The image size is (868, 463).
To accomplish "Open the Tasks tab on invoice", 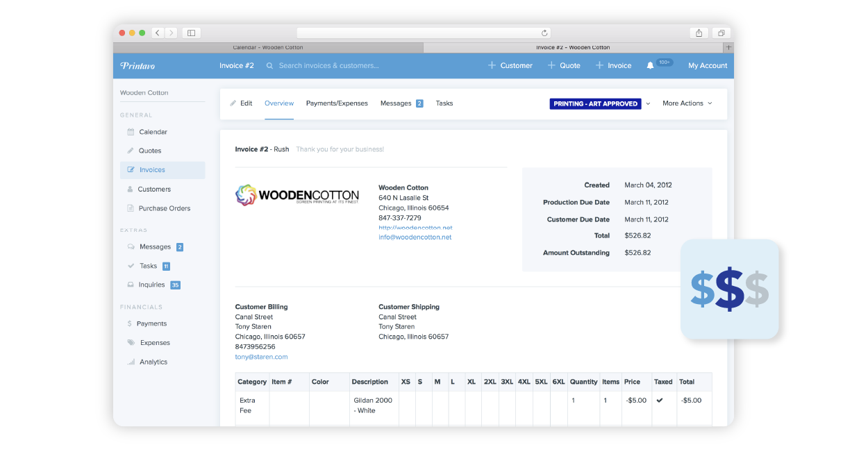I will (x=444, y=103).
